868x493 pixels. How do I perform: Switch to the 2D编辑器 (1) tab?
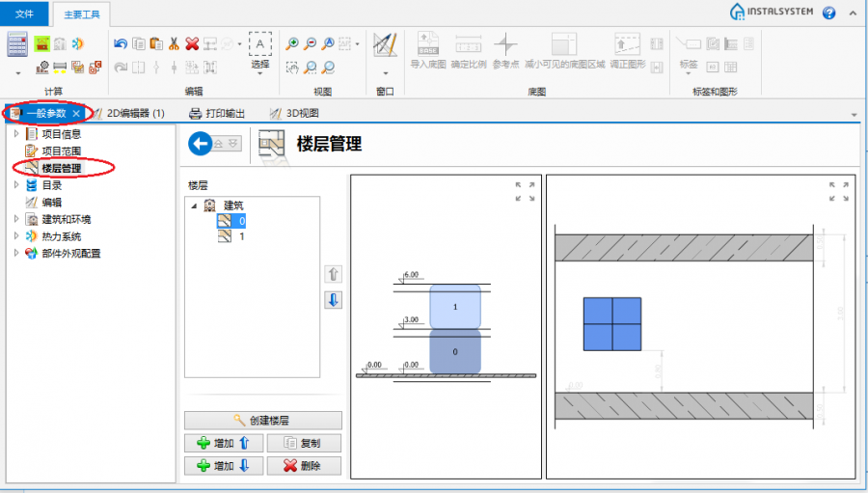[x=134, y=113]
